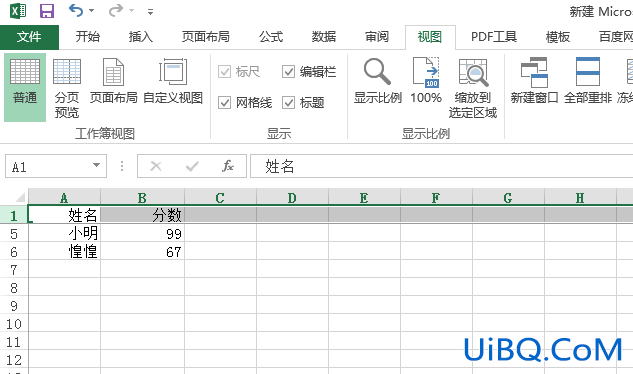Viewport: 633px width, 374px height.
Task: Click the Excel application icon
Action: pos(18,11)
